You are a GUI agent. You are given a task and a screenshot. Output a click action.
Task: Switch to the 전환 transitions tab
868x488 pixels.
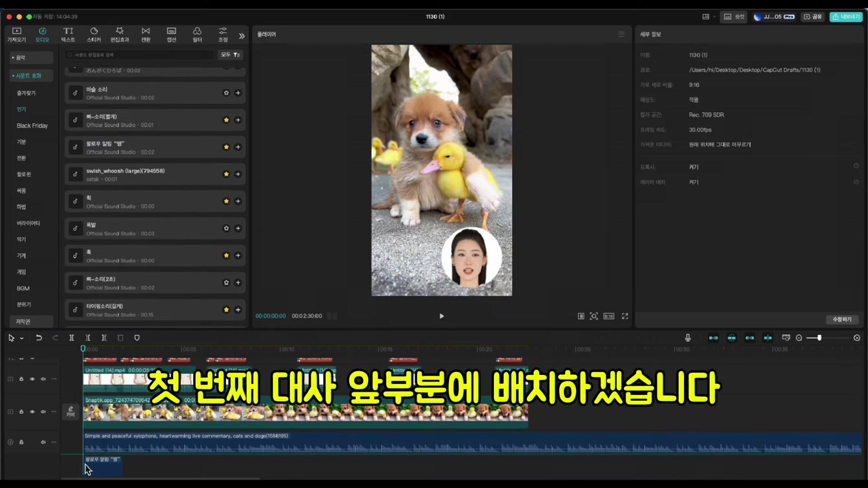145,35
